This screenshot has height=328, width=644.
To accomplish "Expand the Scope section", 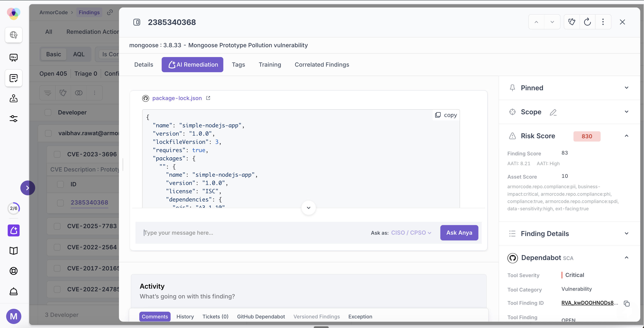I will point(627,112).
